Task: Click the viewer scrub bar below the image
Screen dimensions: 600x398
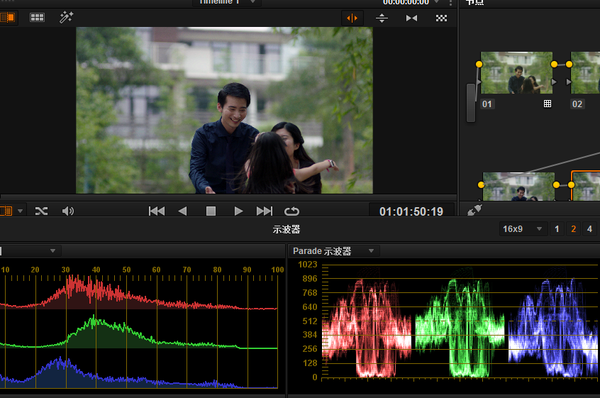Action: 228,197
